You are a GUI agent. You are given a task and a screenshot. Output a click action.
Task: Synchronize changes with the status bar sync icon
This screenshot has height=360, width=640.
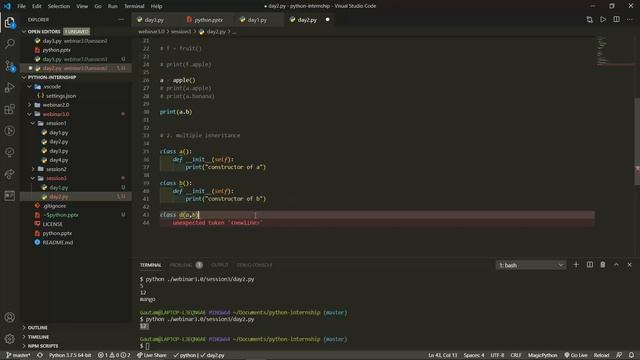[x=40, y=355]
